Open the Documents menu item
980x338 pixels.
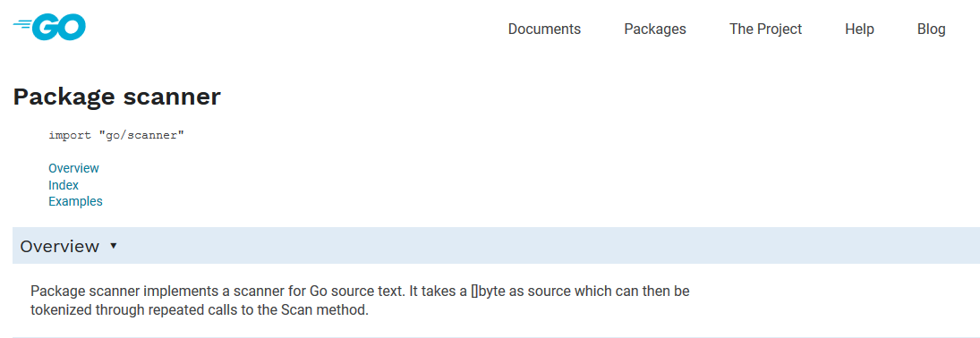[544, 30]
